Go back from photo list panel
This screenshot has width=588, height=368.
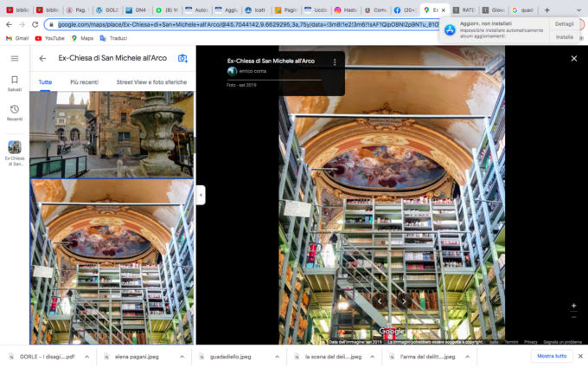pos(42,58)
